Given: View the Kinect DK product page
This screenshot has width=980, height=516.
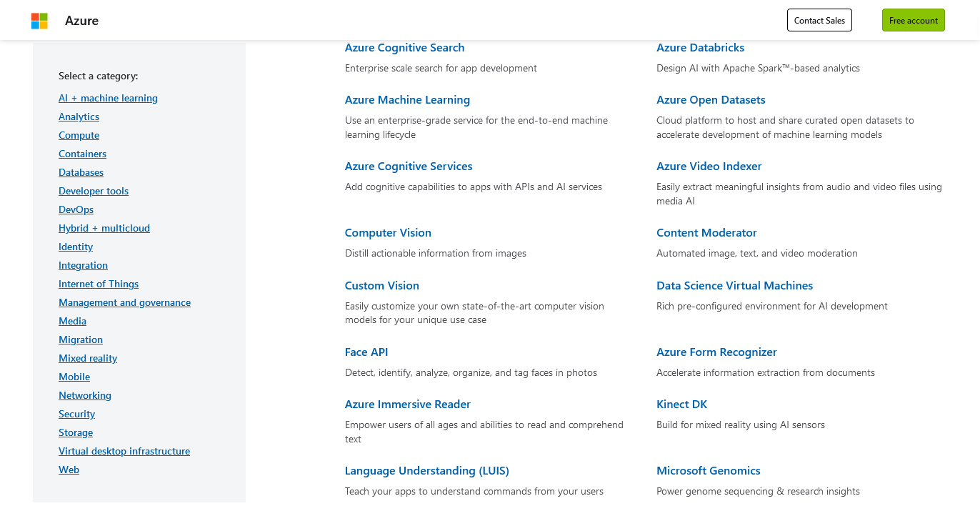Looking at the screenshot, I should click(681, 405).
